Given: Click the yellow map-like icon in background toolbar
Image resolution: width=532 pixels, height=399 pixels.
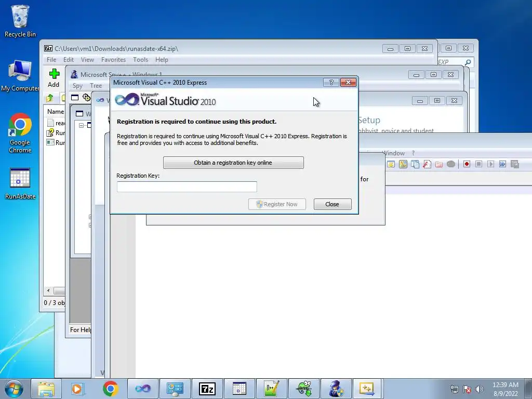Looking at the screenshot, I should pyautogui.click(x=403, y=164).
